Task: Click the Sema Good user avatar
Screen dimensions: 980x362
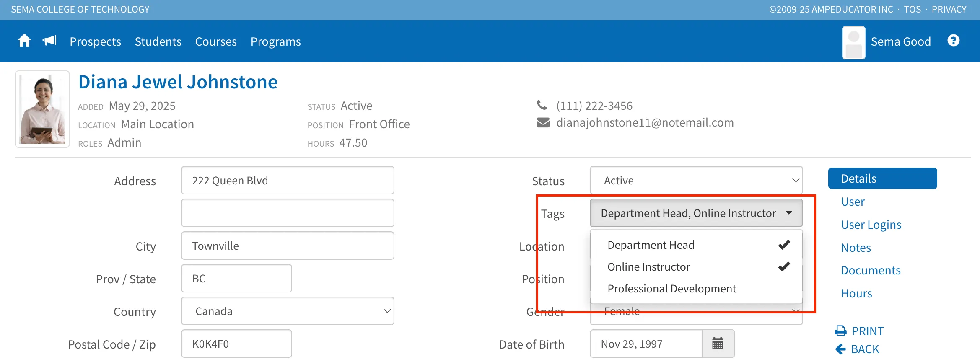Action: click(854, 42)
